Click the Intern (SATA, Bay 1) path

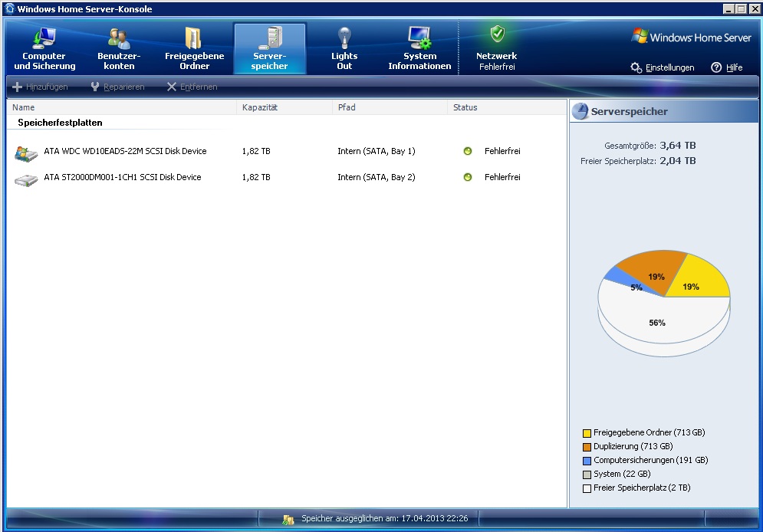377,151
